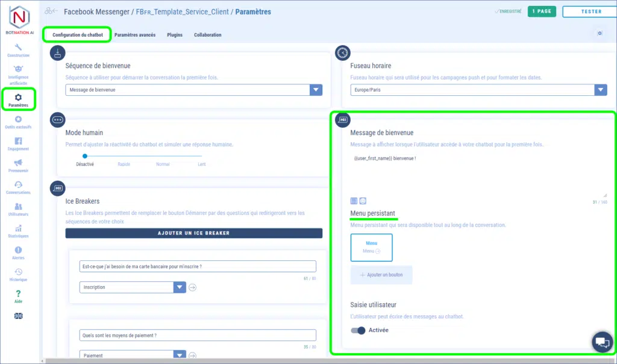The height and width of the screenshot is (364, 617).
Task: Click the Message de bienvenue text area
Action: (478, 175)
